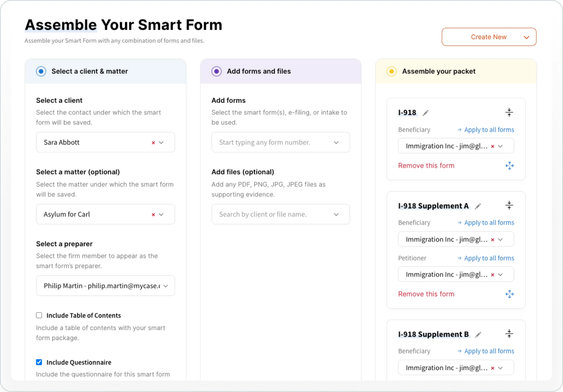
Task: Select the 'Select a client & matter' radio step
Action: tap(41, 71)
